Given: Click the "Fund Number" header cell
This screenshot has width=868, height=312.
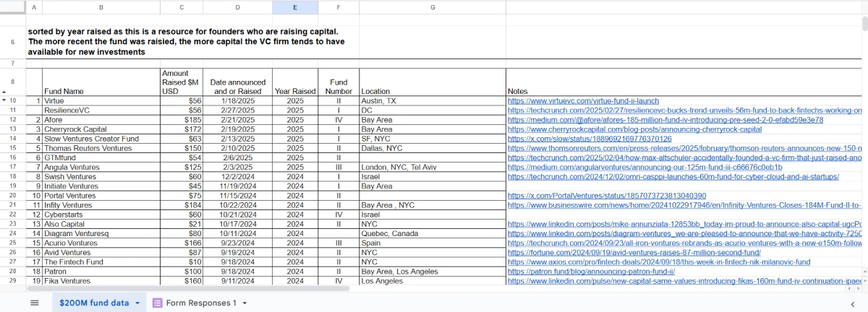Looking at the screenshot, I should tap(339, 82).
